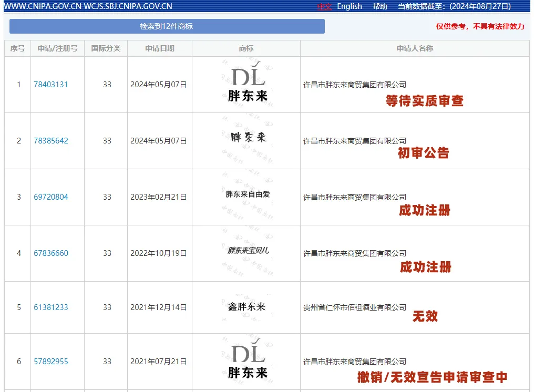This screenshot has width=534, height=392.
Task: Switch the page language to 中文
Action: [x=324, y=6]
